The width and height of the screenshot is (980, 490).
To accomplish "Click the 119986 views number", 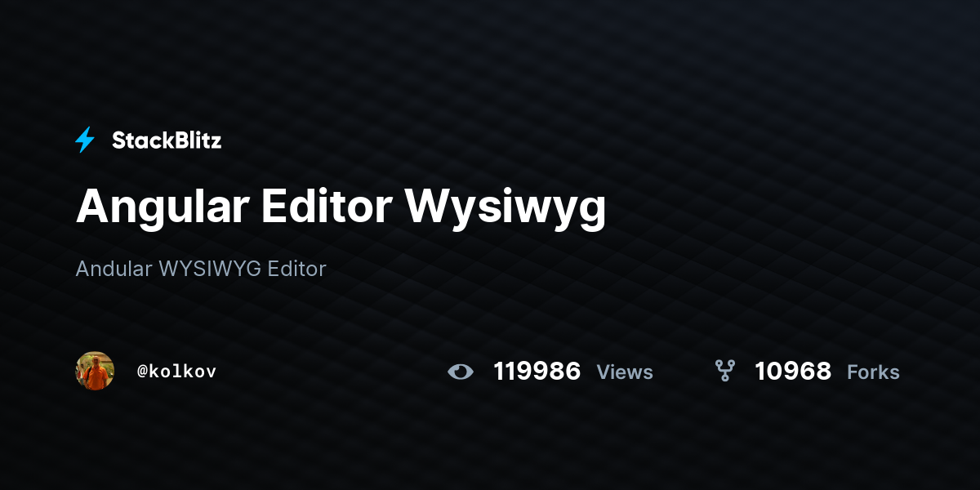I will 537,372.
